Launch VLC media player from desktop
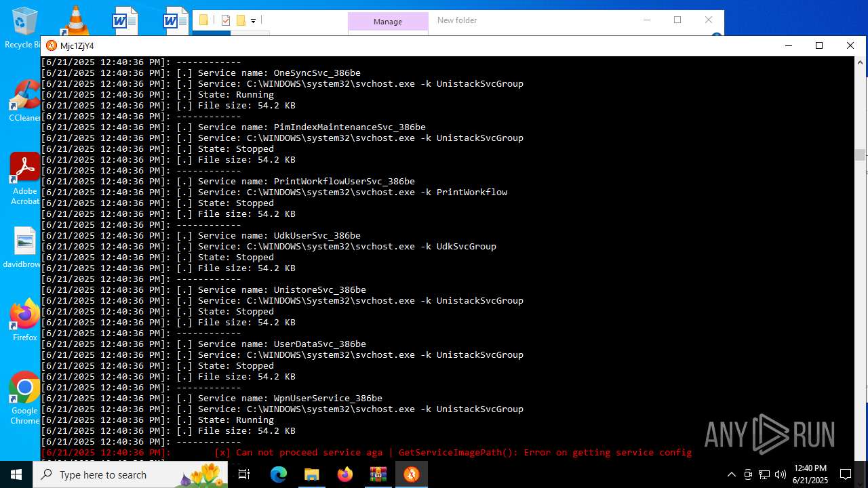This screenshot has width=868, height=488. (x=75, y=20)
